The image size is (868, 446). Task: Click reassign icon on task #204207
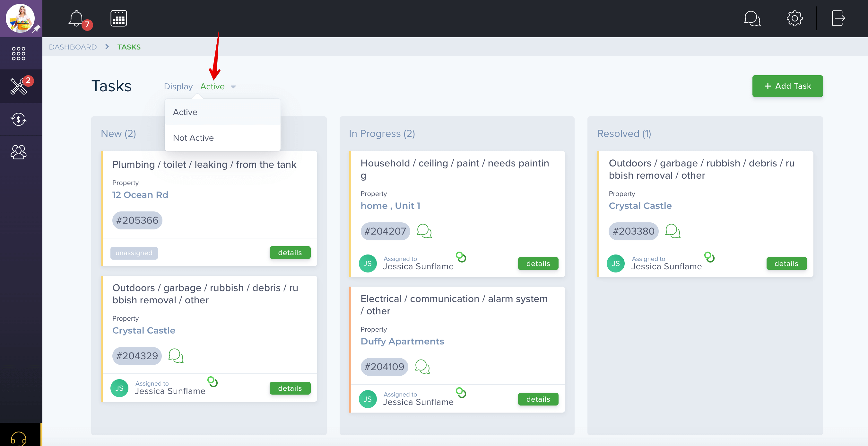(461, 257)
